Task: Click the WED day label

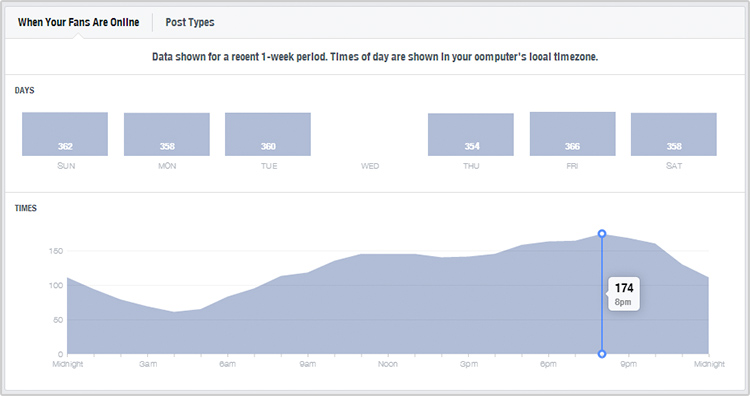Action: pos(370,166)
